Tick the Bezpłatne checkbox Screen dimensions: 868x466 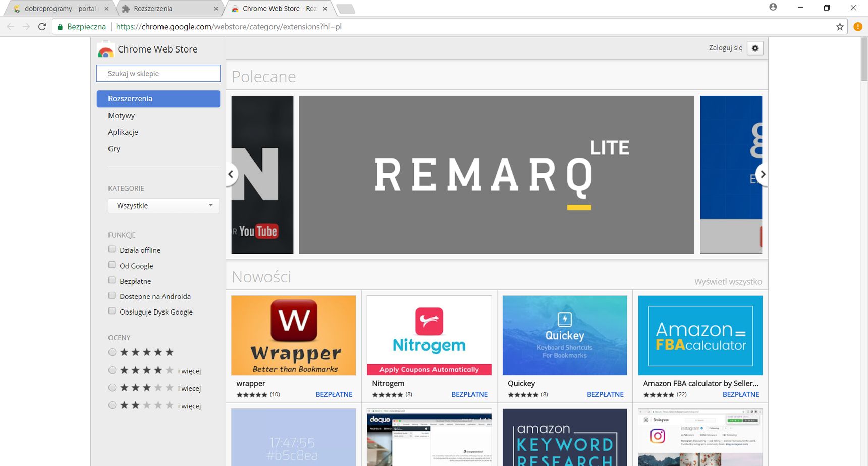[x=112, y=280]
